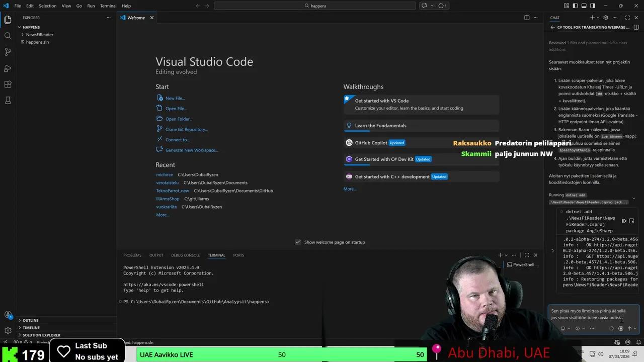644x362 pixels.
Task: Click Clone Git Repository link
Action: (x=187, y=130)
